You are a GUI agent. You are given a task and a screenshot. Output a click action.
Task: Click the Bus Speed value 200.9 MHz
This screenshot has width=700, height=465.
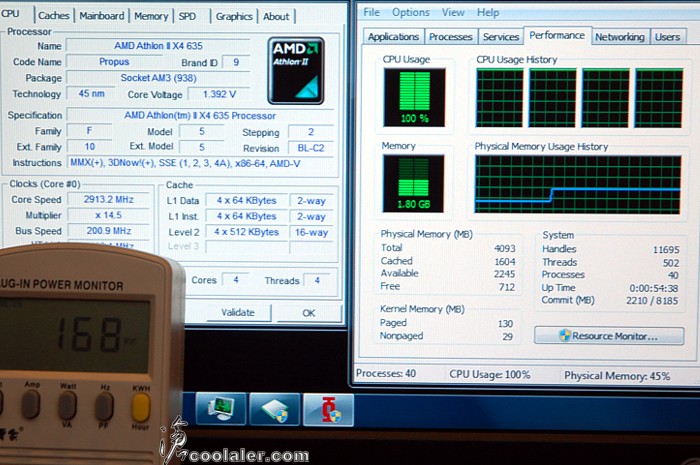point(108,231)
